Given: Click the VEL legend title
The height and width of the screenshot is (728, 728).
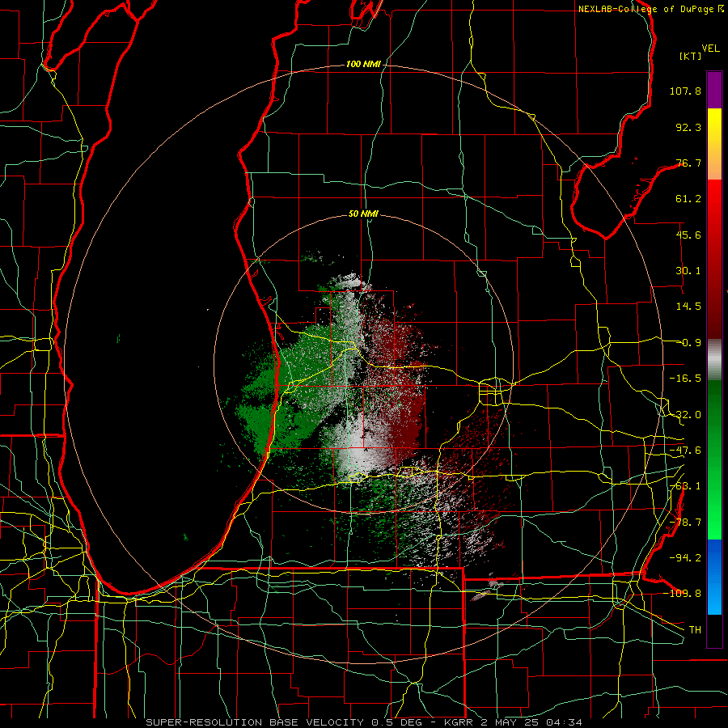Looking at the screenshot, I should 710,49.
